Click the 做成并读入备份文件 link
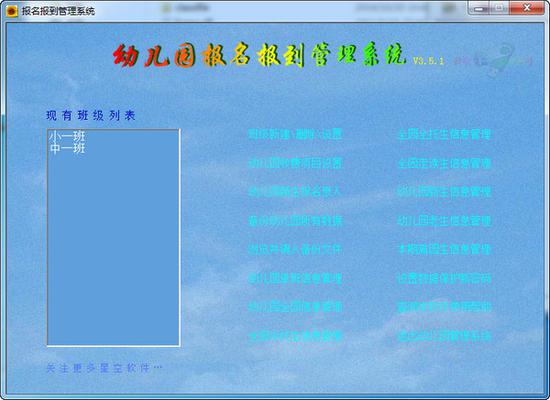Image resolution: width=550 pixels, height=400 pixels. [x=295, y=249]
